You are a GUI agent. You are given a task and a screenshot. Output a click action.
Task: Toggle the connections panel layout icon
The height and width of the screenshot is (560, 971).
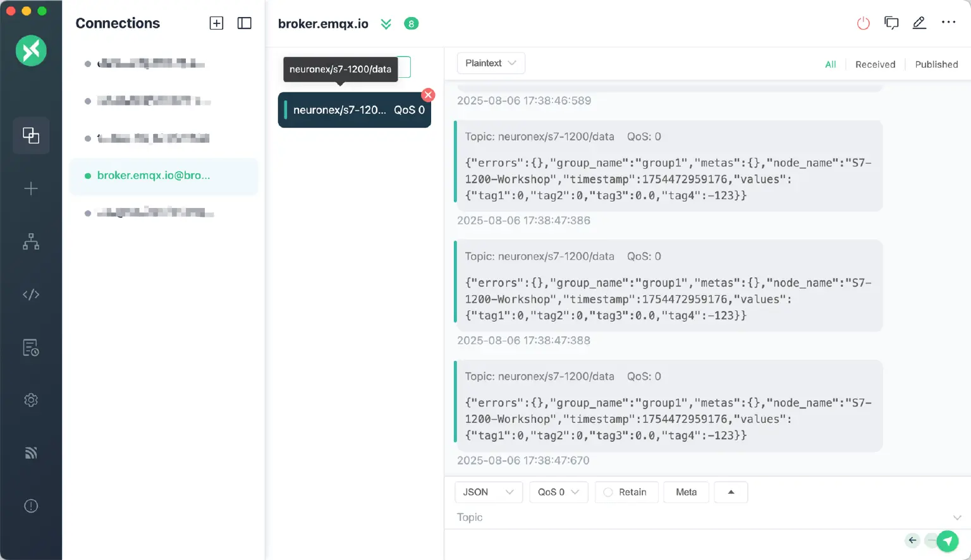point(244,23)
